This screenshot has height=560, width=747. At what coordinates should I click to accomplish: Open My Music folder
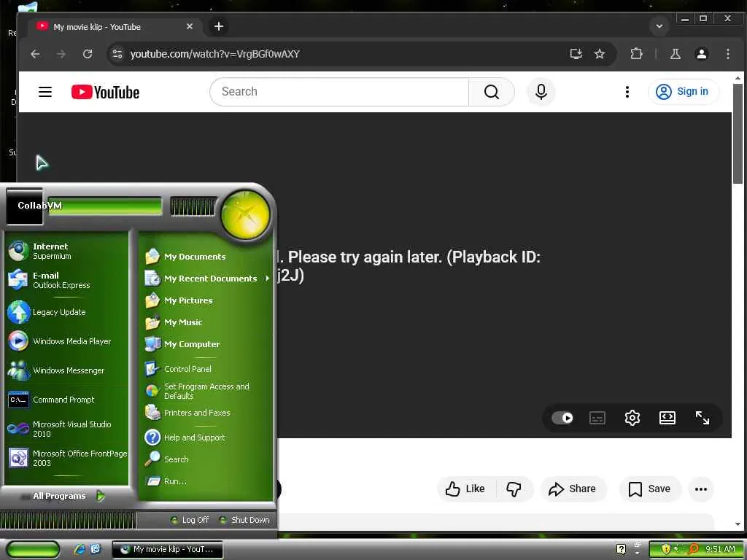pyautogui.click(x=206, y=322)
